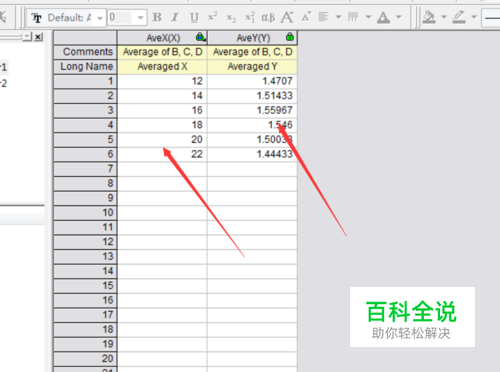Expand font color dropdown arrow
Screen dimensions: 500x372
399,17
